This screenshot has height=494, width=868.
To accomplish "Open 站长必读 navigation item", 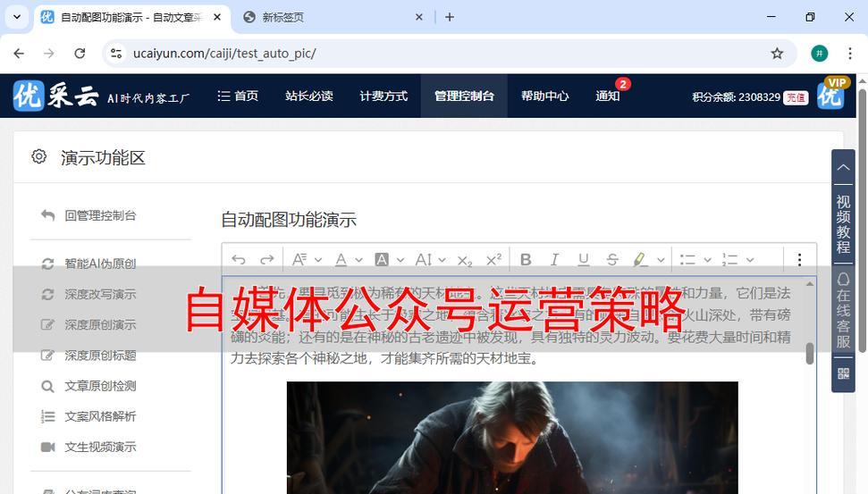I will [309, 96].
